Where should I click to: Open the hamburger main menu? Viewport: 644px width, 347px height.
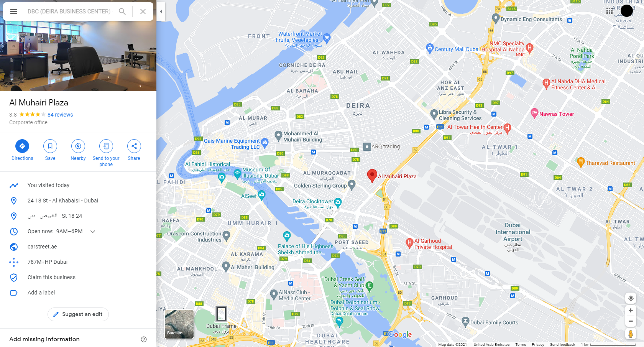pos(14,12)
